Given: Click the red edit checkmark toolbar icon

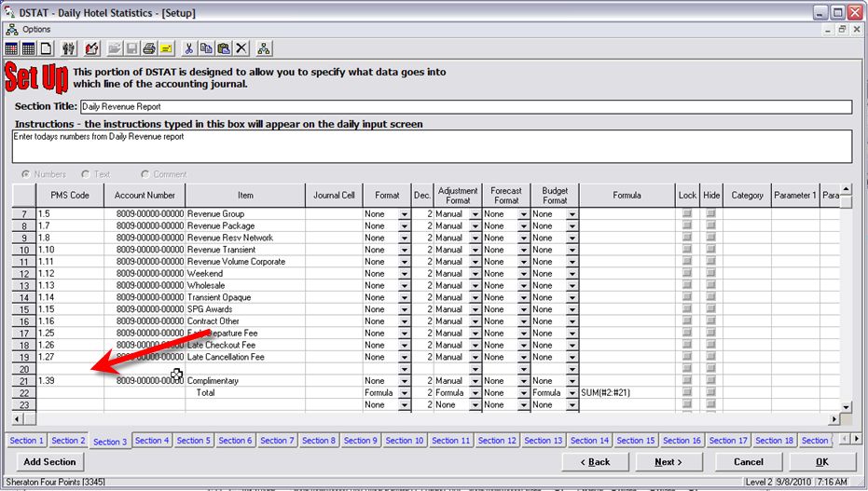Looking at the screenshot, I should [92, 48].
